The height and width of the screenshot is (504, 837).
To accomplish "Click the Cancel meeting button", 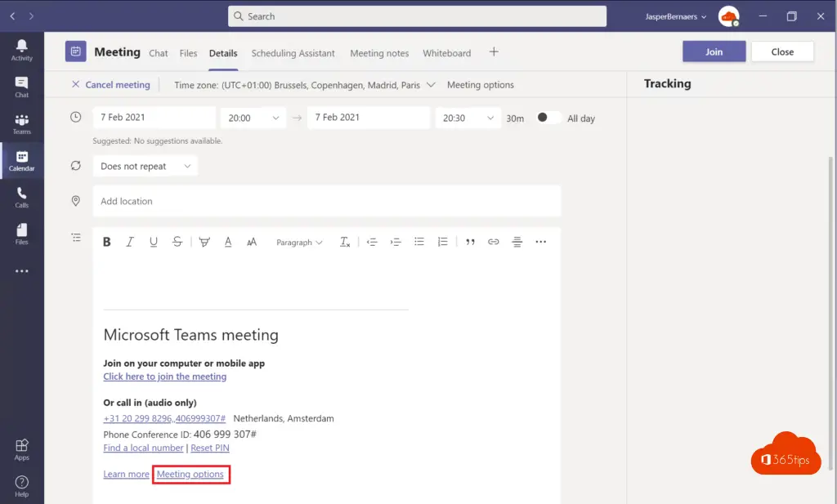I will tap(110, 85).
